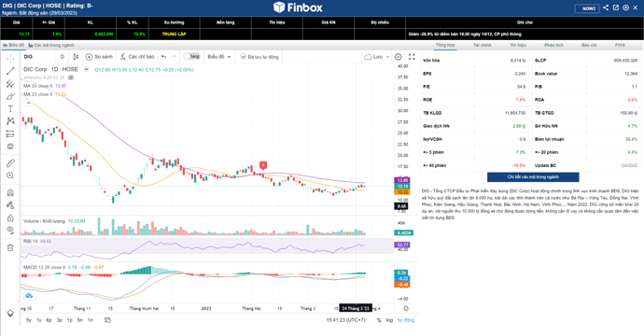
Task: Set chart range to 1y
Action: tap(38, 320)
